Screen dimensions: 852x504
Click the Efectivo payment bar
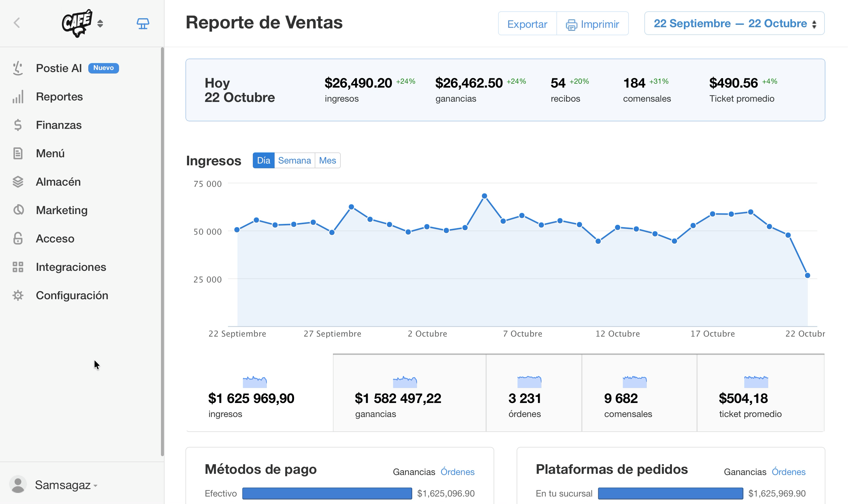click(327, 494)
